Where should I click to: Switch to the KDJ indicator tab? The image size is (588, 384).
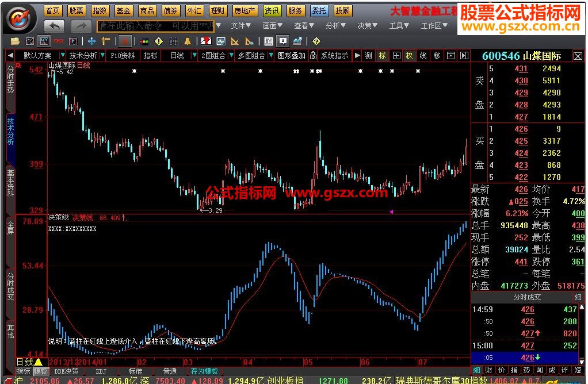[x=101, y=371]
